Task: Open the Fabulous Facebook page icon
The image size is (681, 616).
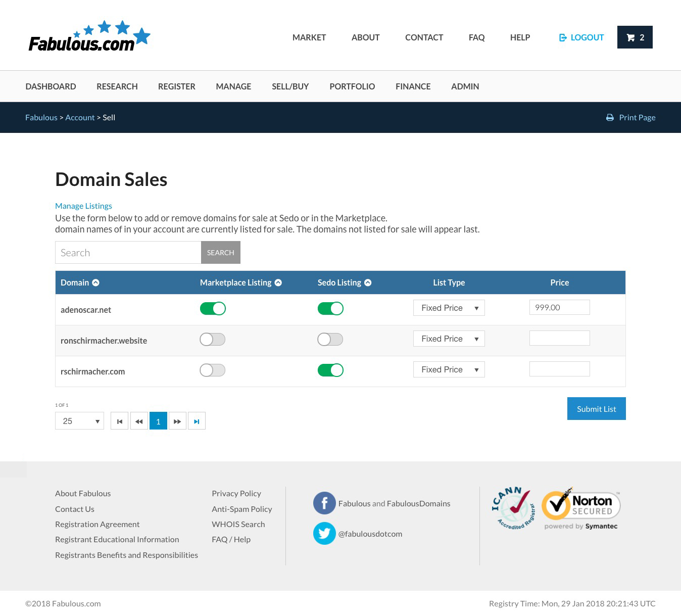Action: tap(324, 503)
